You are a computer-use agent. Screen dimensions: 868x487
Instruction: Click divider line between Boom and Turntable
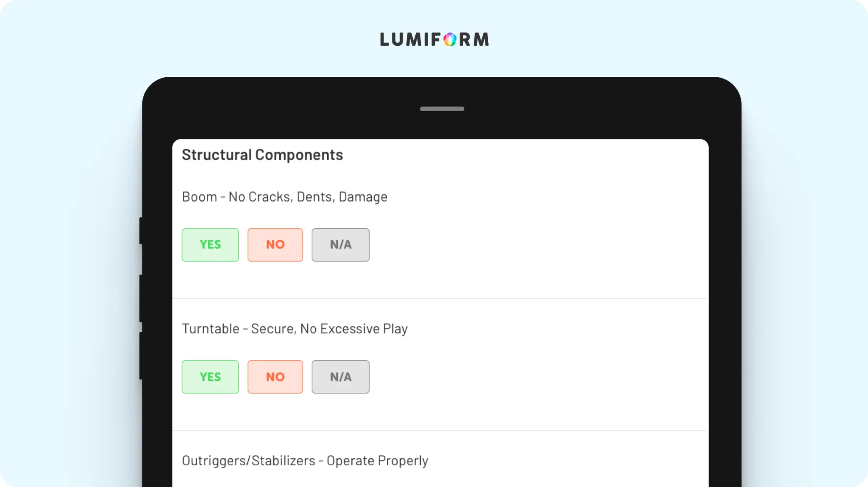(440, 299)
